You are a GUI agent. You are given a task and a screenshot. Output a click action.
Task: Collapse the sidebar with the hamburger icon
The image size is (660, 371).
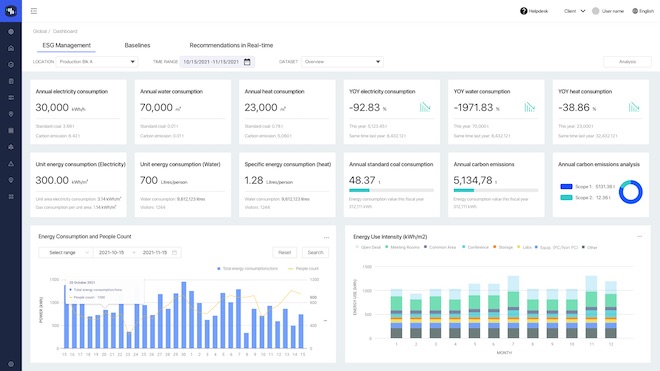pos(34,11)
